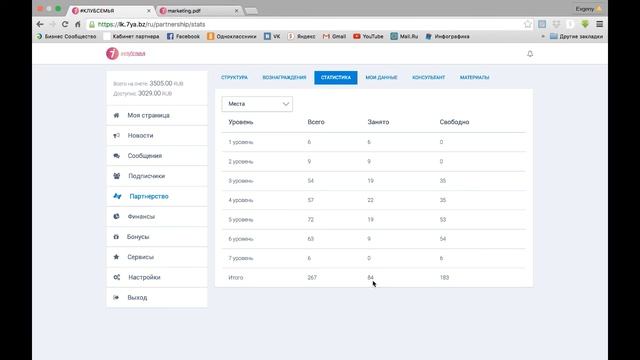Open the notification bell icon
The width and height of the screenshot is (640, 360).
(x=530, y=53)
